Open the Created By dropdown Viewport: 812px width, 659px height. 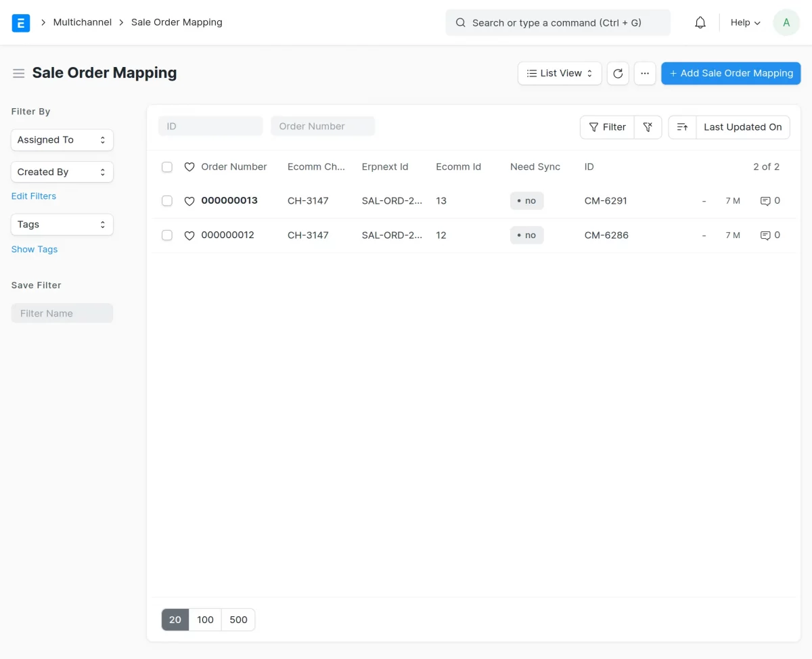[62, 172]
